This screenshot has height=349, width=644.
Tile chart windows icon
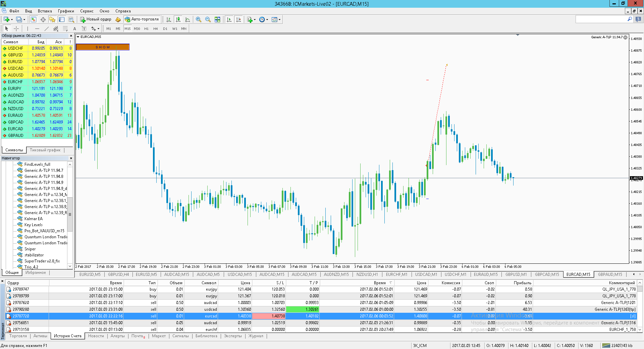[x=217, y=19]
